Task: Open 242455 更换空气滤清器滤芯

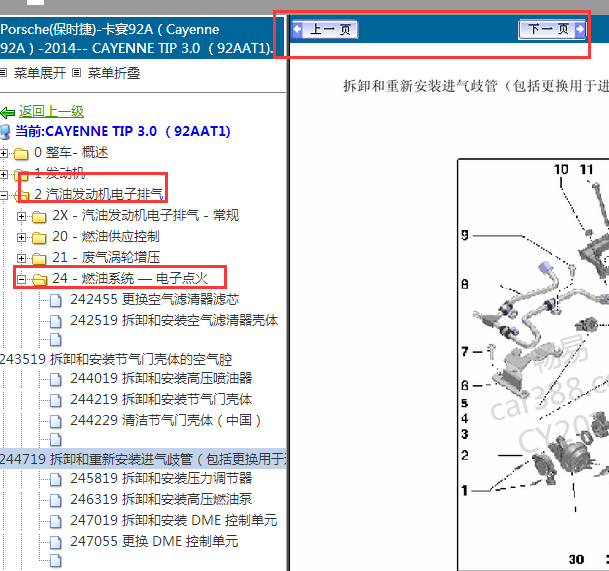Action: point(155,299)
